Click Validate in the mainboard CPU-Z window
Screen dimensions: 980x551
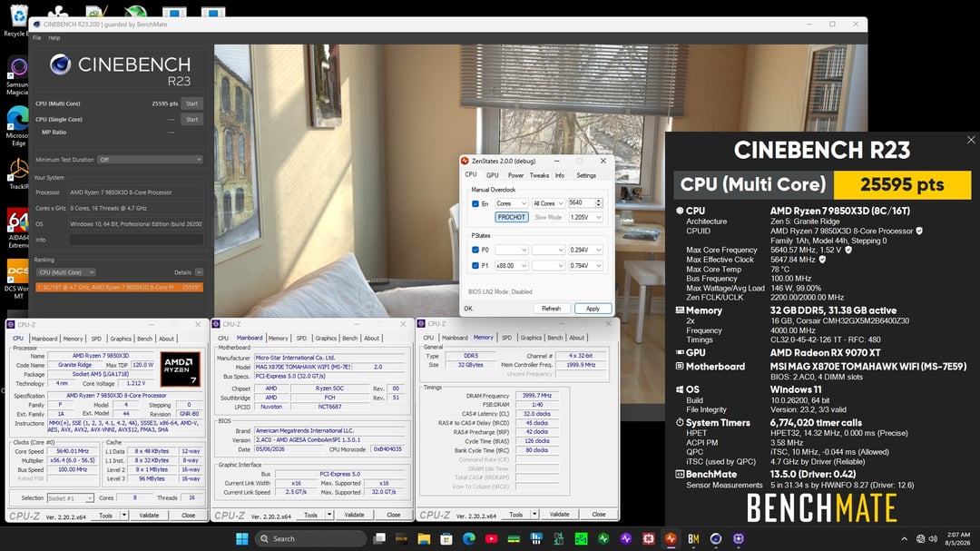[x=354, y=515]
